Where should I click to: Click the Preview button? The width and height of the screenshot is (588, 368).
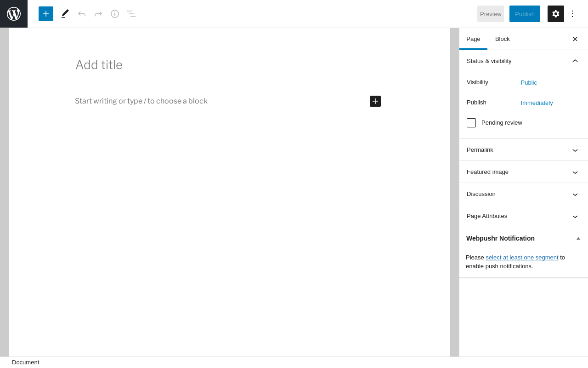click(x=491, y=14)
